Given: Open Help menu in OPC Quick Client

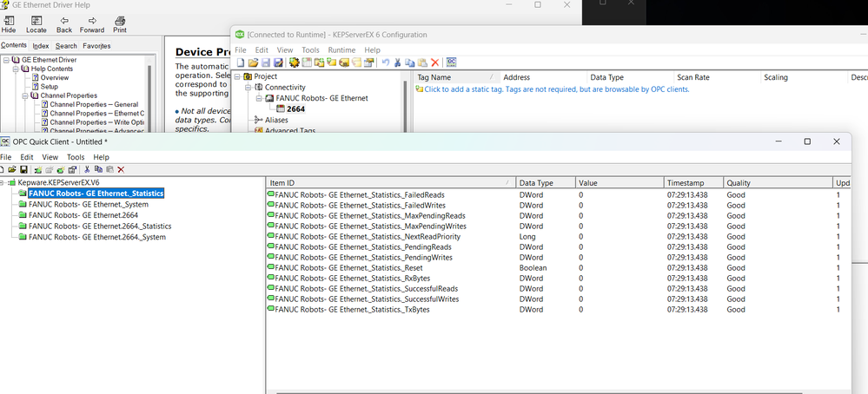Looking at the screenshot, I should pyautogui.click(x=102, y=157).
